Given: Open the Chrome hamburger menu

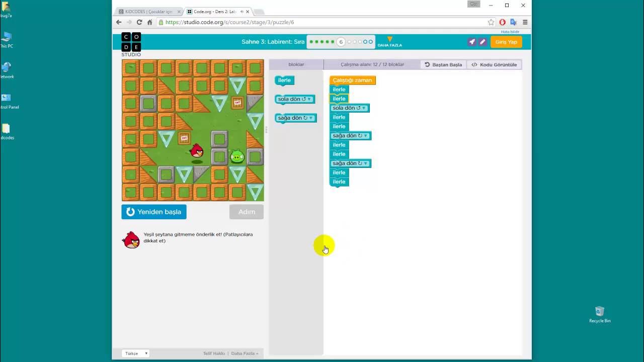Looking at the screenshot, I should (525, 22).
